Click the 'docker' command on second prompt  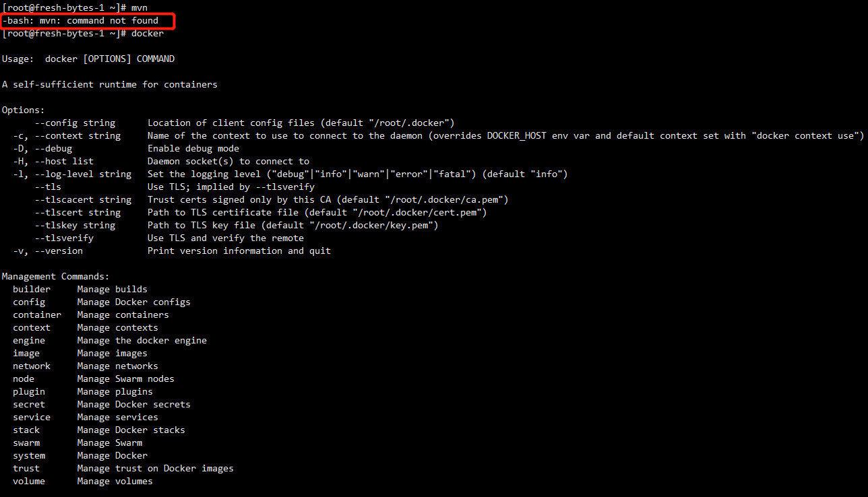pos(147,34)
